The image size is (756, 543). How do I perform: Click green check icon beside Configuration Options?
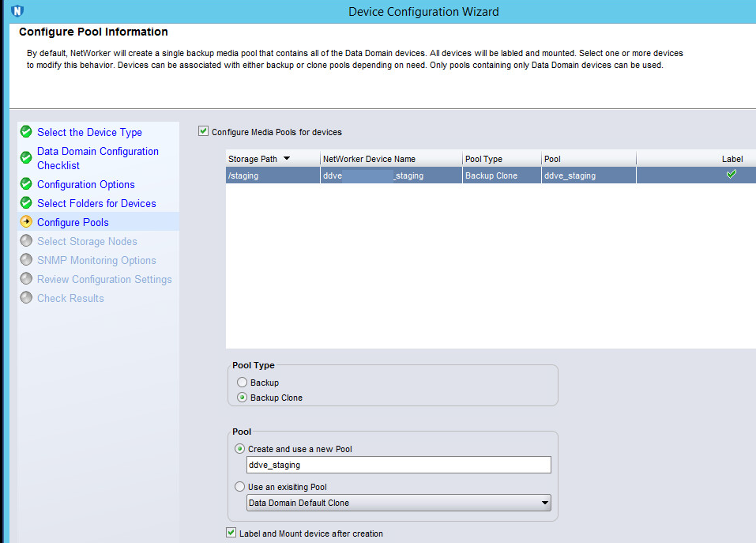(x=26, y=184)
